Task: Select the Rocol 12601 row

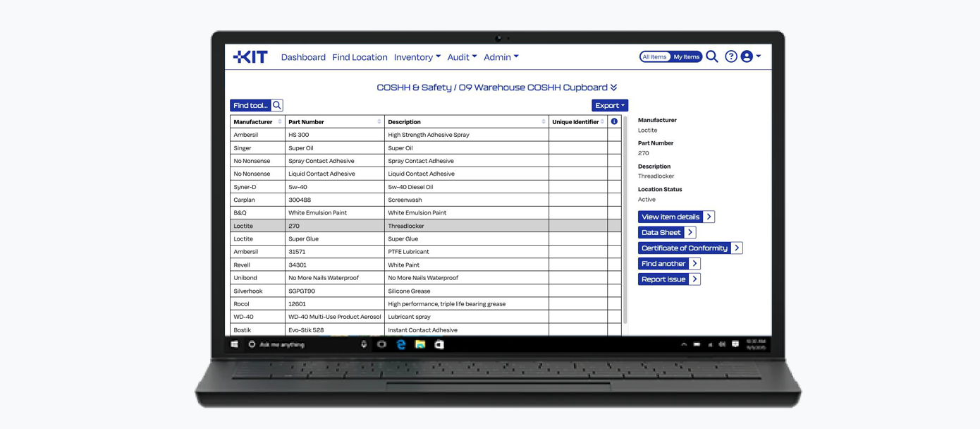Action: [426, 303]
